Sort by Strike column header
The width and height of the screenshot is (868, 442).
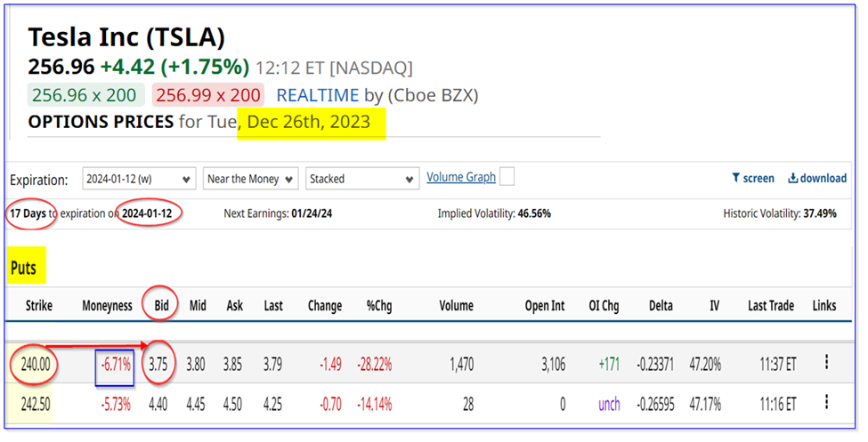click(39, 305)
